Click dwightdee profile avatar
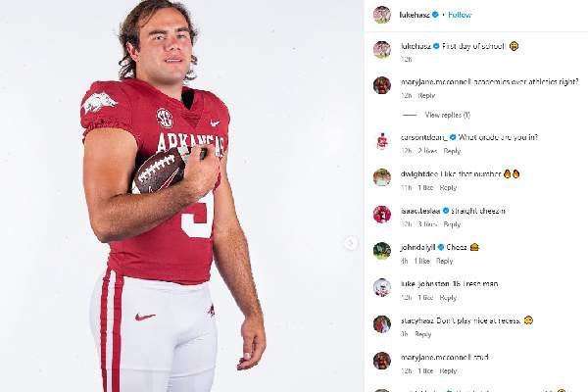 click(381, 177)
